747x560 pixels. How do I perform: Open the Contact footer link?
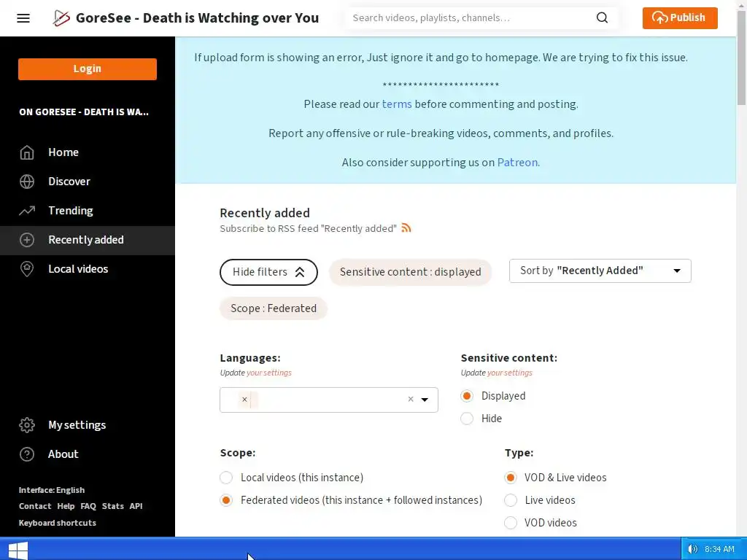(35, 506)
